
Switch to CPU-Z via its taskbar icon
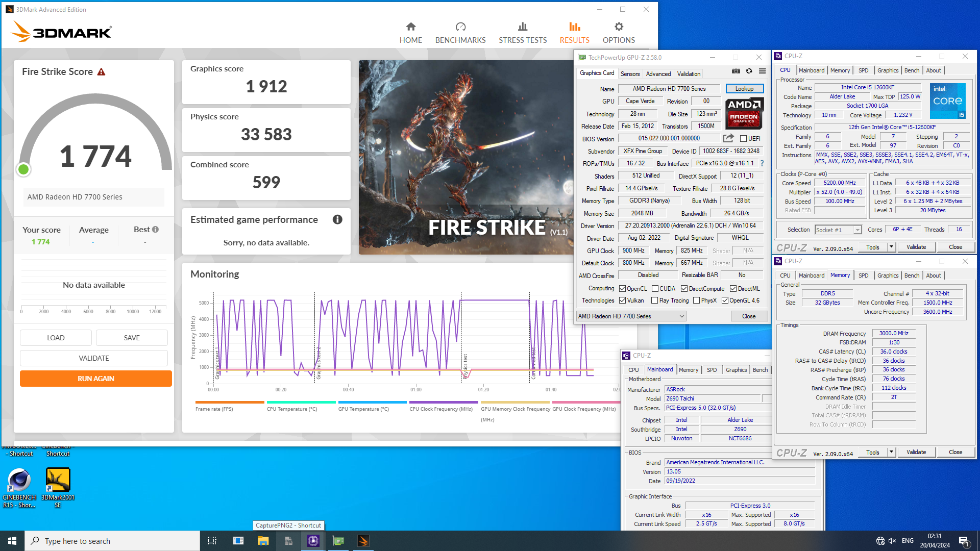click(x=313, y=541)
